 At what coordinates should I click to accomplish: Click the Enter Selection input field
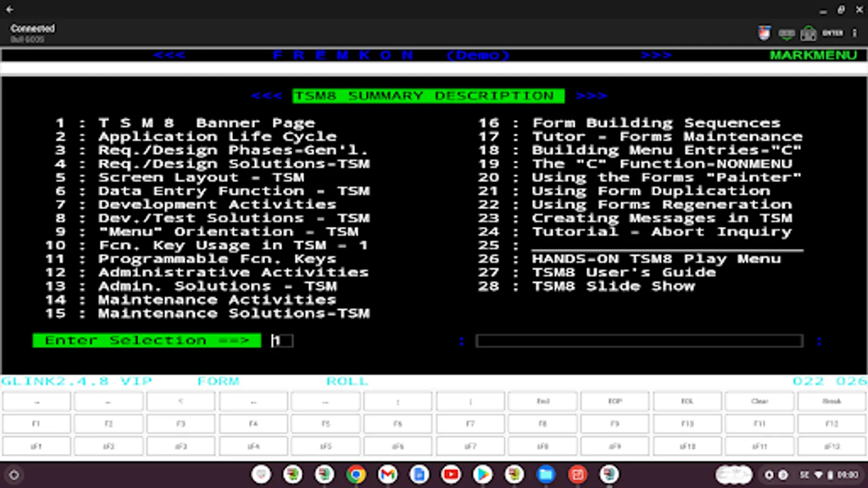(x=282, y=341)
